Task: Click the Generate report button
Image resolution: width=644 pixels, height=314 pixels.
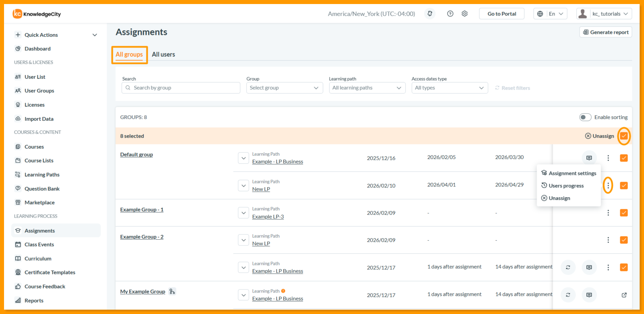Action: [x=606, y=32]
